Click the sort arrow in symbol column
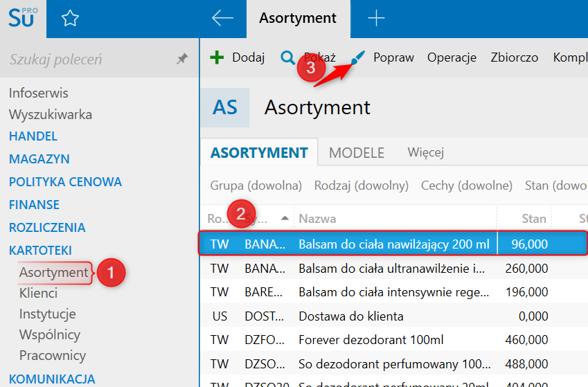The height and width of the screenshot is (387, 588). pos(285,218)
